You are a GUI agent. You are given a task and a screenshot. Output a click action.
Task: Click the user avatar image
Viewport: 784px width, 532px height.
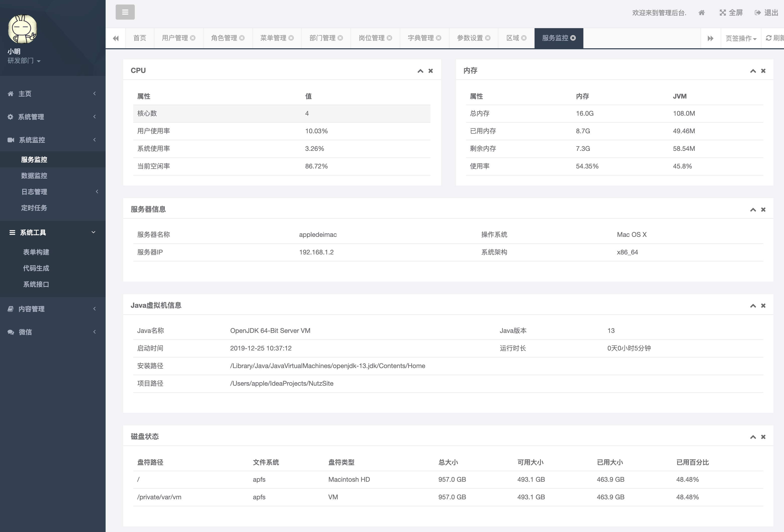click(22, 29)
